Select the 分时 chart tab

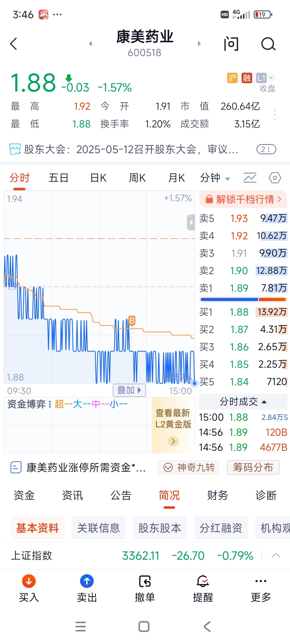click(19, 178)
